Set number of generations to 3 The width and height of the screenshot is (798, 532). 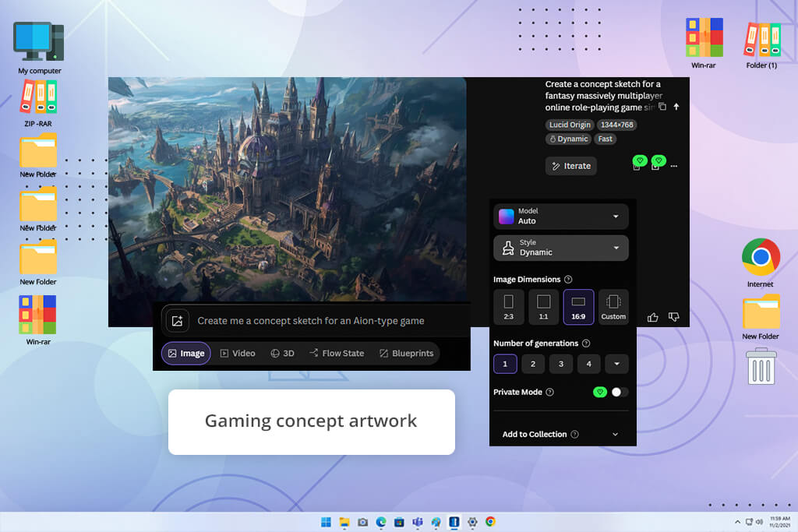point(561,365)
